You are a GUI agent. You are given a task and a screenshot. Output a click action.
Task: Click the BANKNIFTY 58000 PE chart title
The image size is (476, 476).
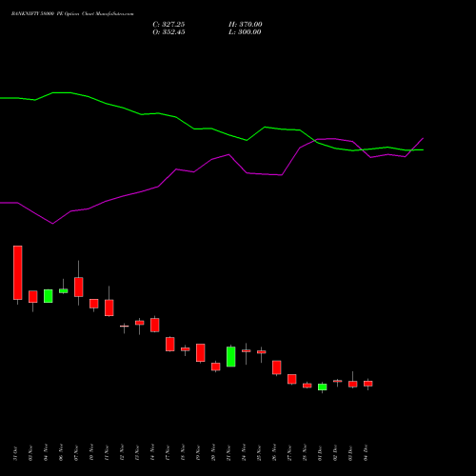tap(72, 14)
